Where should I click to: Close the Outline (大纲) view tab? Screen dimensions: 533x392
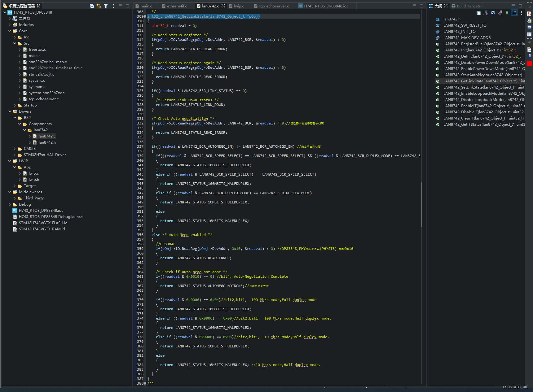tap(446, 6)
